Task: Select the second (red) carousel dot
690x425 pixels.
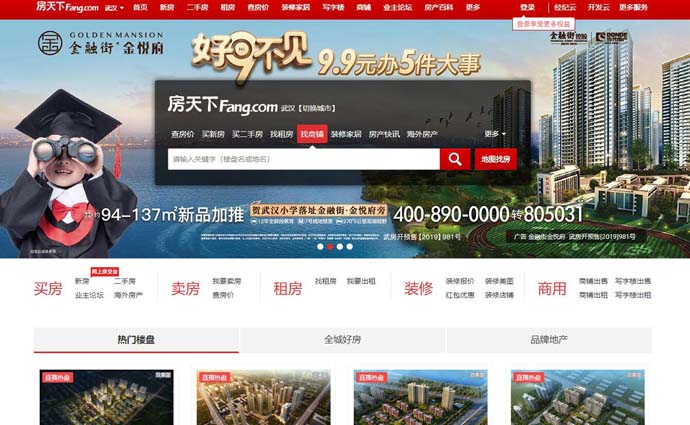Action: coord(330,246)
